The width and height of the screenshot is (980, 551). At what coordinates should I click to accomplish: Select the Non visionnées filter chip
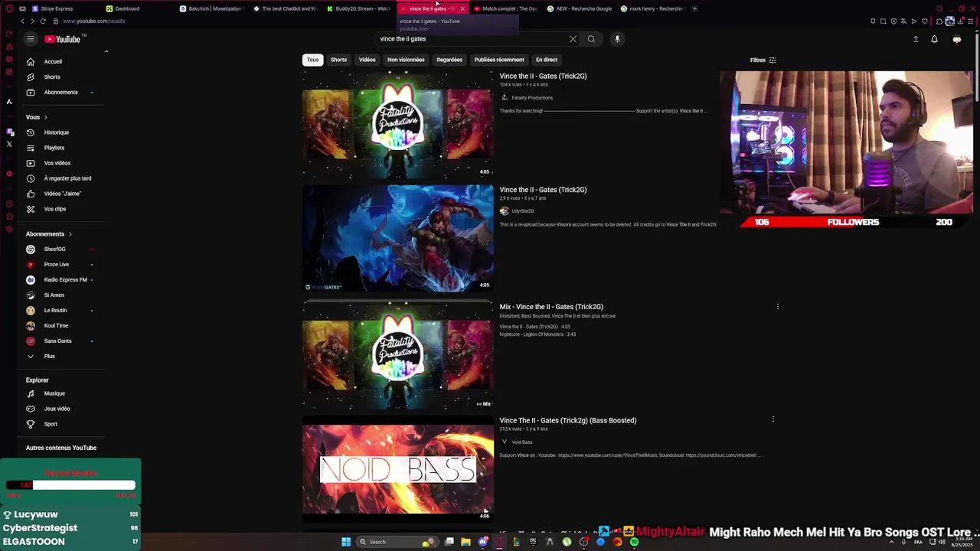point(406,60)
